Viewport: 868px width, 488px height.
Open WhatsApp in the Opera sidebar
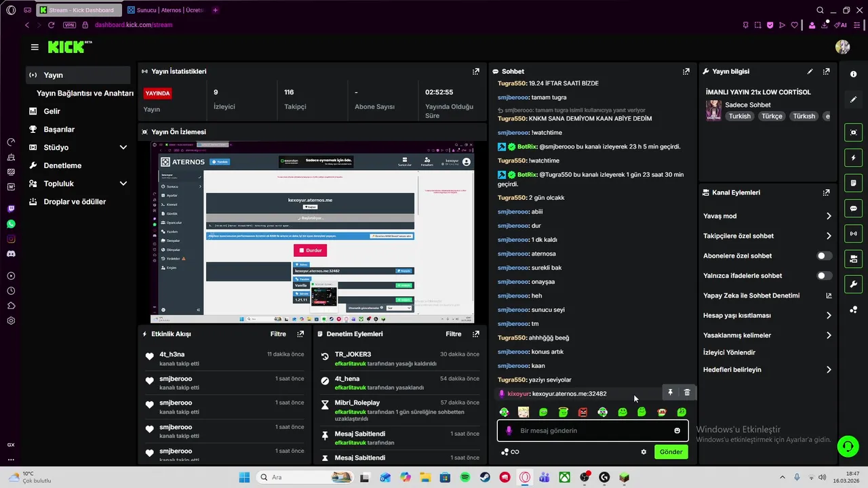[x=11, y=224]
